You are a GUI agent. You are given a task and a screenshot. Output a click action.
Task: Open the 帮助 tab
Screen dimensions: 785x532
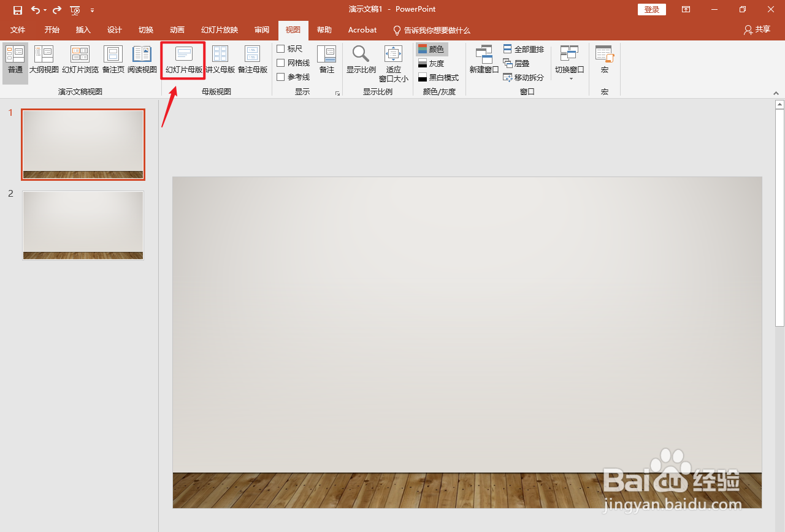click(324, 30)
